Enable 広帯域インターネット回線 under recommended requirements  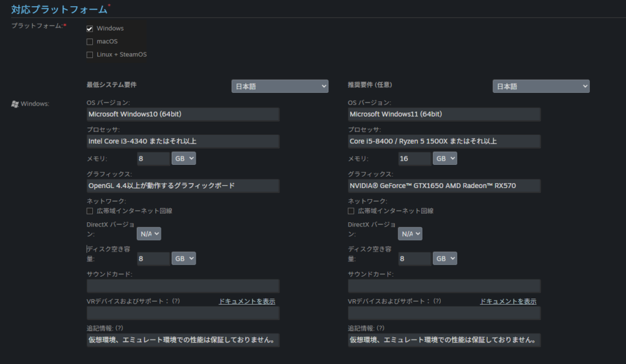point(351,211)
